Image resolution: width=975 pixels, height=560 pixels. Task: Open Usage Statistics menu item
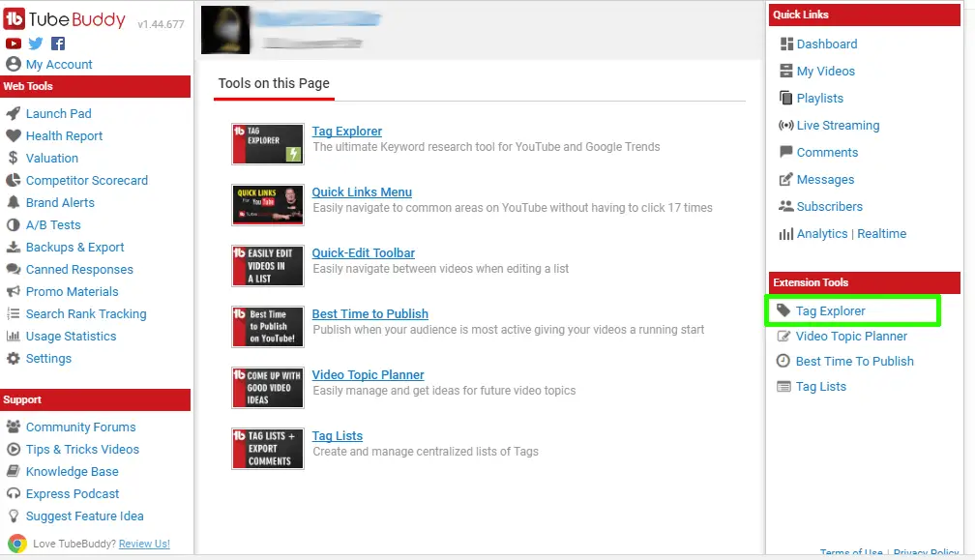[x=71, y=337]
